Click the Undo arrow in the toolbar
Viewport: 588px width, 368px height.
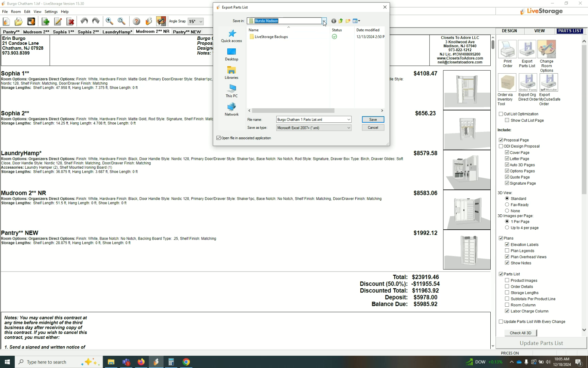tap(84, 21)
